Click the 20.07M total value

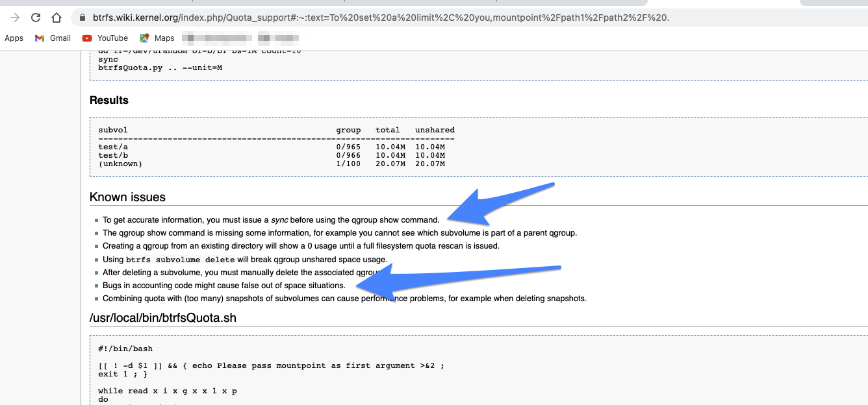pos(390,164)
